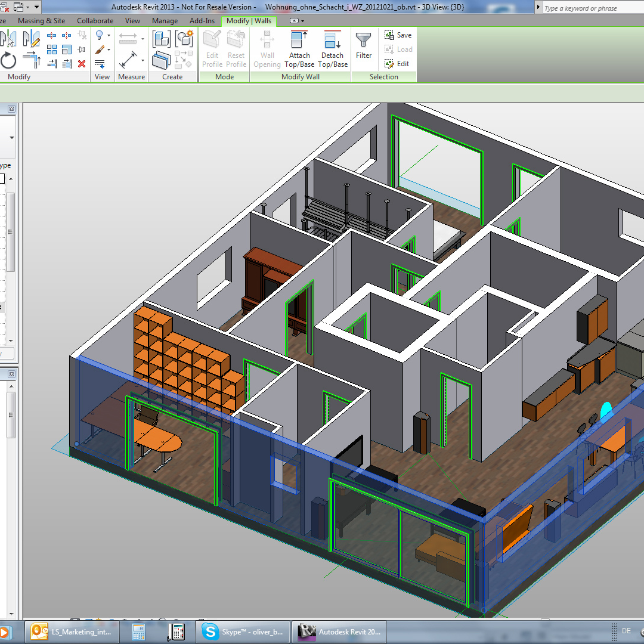Click the Attach Top/Base wall tool
Screen dimensions: 644x644
pos(299,49)
